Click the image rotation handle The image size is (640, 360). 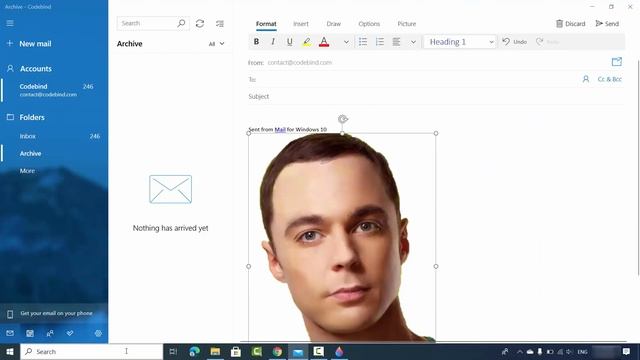pyautogui.click(x=343, y=119)
